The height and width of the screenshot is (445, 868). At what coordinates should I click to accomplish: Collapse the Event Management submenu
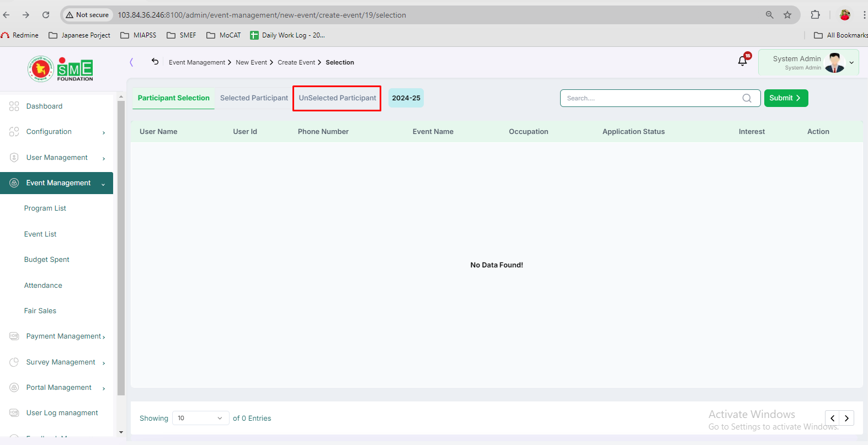tap(103, 184)
